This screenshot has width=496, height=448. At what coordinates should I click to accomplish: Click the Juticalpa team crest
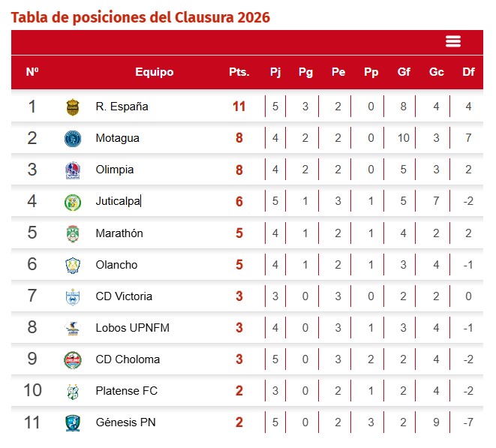[72, 202]
